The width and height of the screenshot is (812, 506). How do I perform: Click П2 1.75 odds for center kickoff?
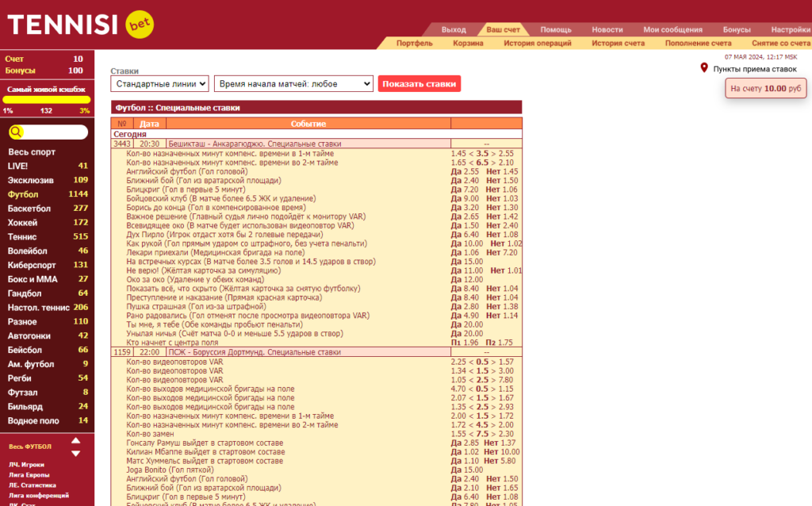pyautogui.click(x=499, y=343)
